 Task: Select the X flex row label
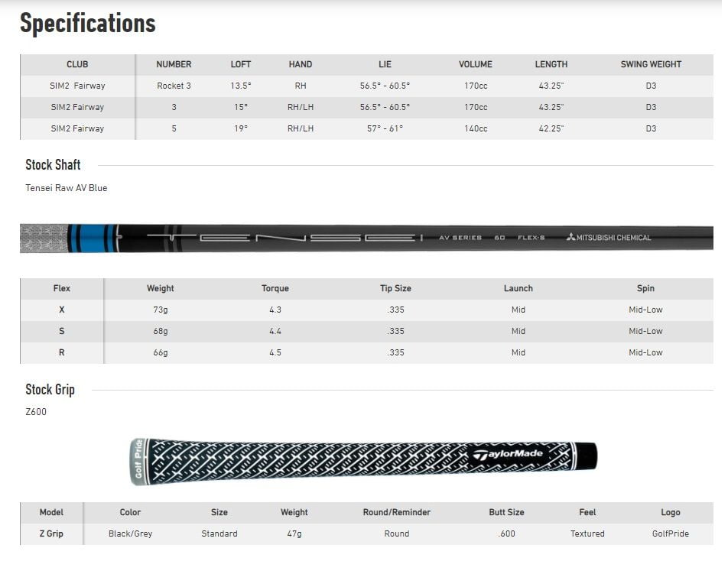pos(62,310)
